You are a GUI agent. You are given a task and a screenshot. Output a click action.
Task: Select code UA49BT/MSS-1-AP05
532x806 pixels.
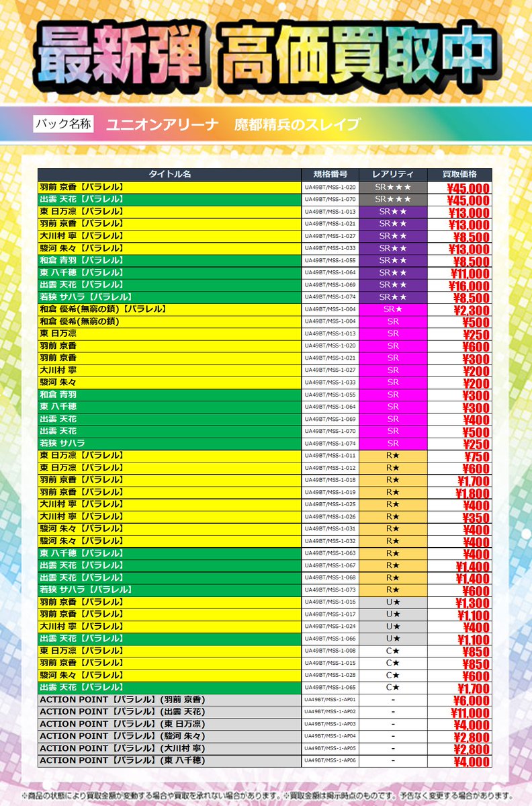pyautogui.click(x=330, y=748)
